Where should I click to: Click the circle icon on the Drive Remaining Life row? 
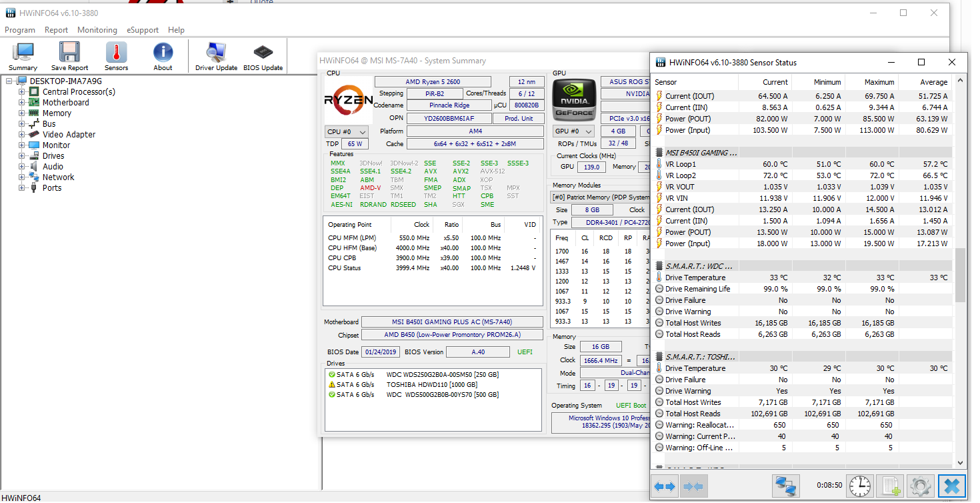(659, 289)
